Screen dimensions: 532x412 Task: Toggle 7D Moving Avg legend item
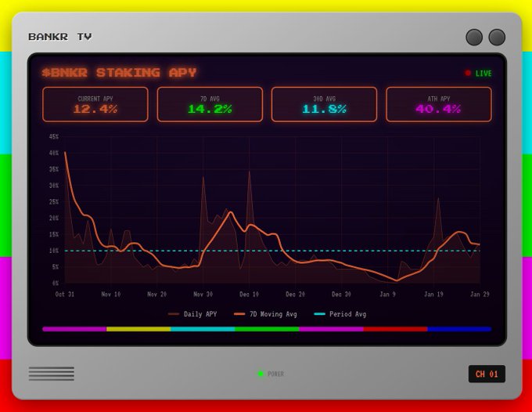click(265, 314)
